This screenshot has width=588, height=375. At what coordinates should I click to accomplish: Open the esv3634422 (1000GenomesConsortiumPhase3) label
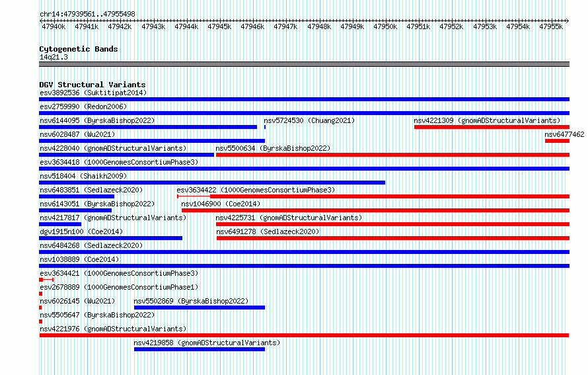[256, 190]
